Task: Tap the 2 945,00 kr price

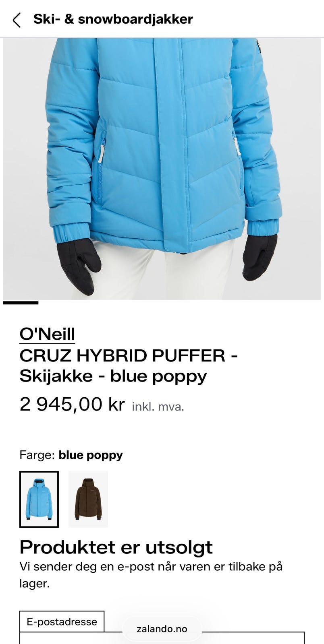Action: pyautogui.click(x=72, y=404)
